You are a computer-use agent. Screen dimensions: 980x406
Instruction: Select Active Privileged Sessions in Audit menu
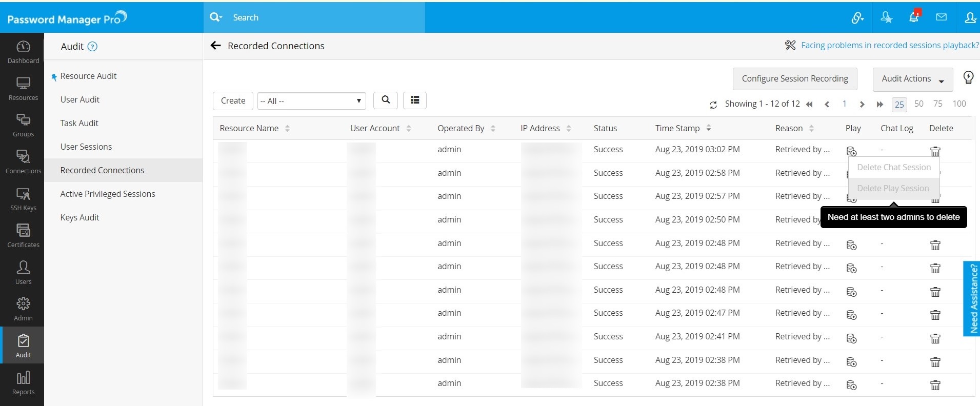tap(108, 194)
